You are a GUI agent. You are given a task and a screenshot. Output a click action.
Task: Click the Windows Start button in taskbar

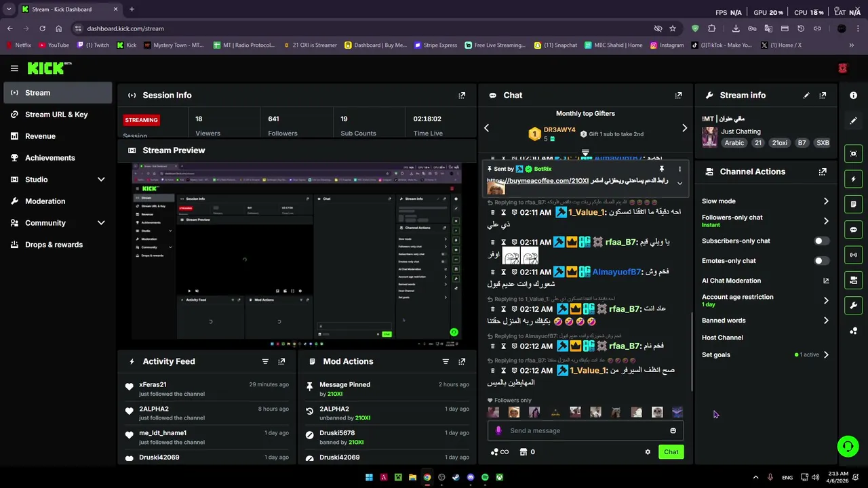pos(369,477)
